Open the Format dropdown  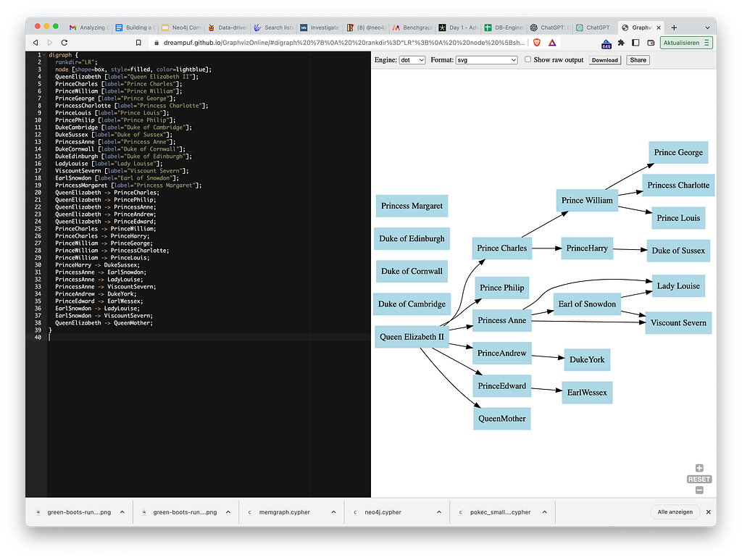pyautogui.click(x=486, y=60)
